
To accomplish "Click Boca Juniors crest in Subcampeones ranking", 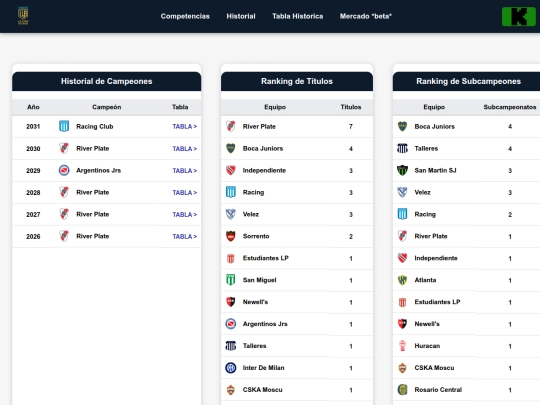I will [x=403, y=126].
